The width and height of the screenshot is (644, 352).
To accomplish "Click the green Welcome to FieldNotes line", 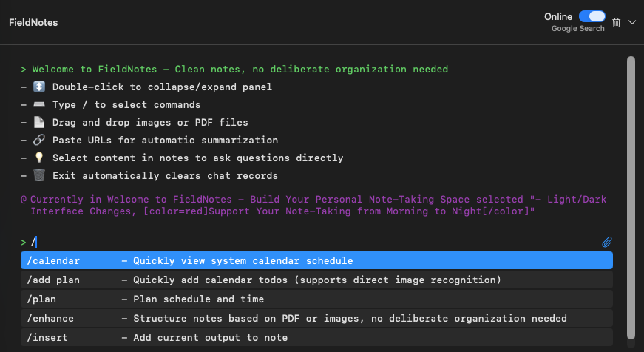I will [234, 69].
